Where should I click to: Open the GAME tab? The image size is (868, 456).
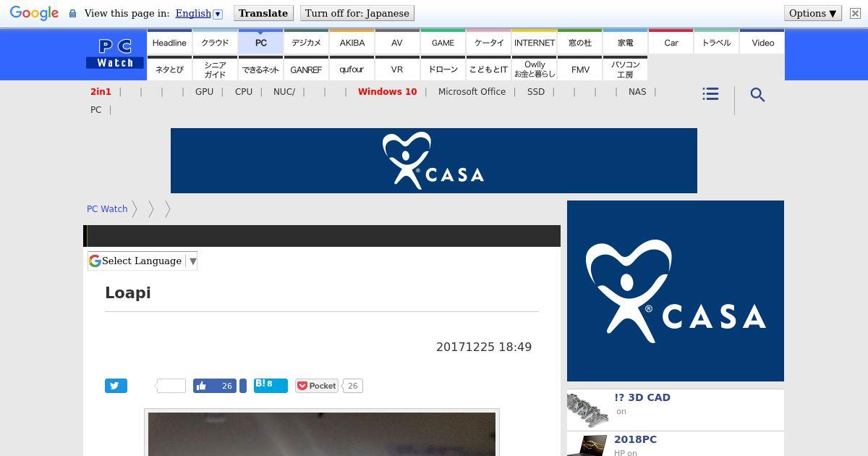pos(443,42)
